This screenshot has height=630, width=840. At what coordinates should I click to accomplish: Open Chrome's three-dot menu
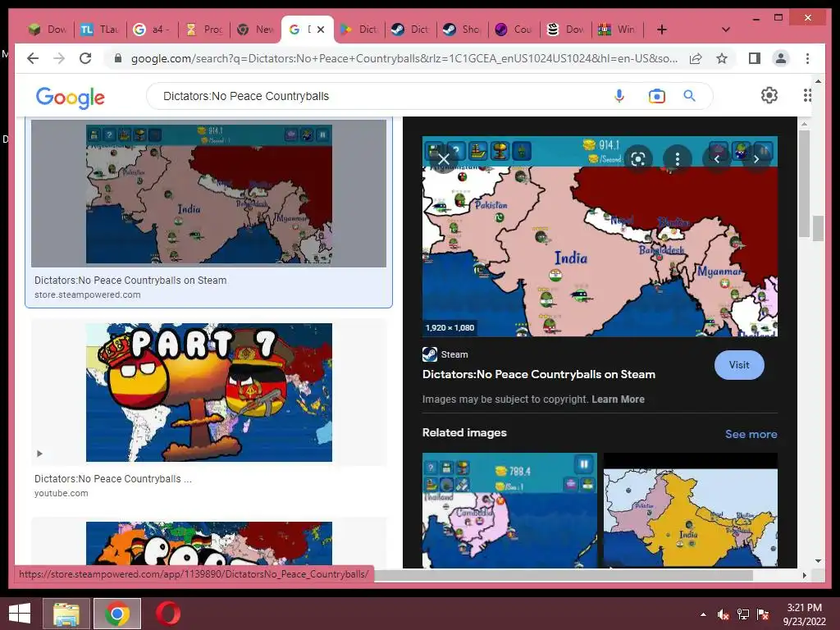(807, 58)
